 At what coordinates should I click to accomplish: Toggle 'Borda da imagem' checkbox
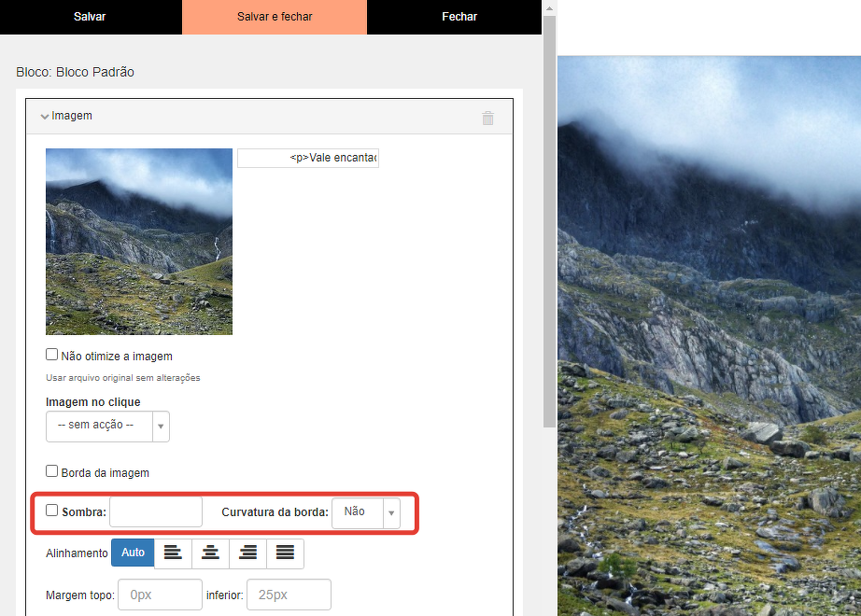click(x=52, y=471)
